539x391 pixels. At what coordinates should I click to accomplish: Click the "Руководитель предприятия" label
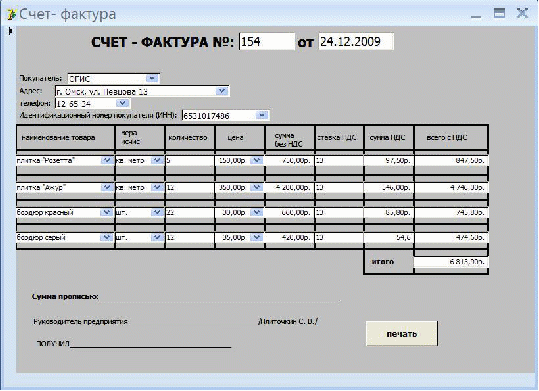[80, 322]
